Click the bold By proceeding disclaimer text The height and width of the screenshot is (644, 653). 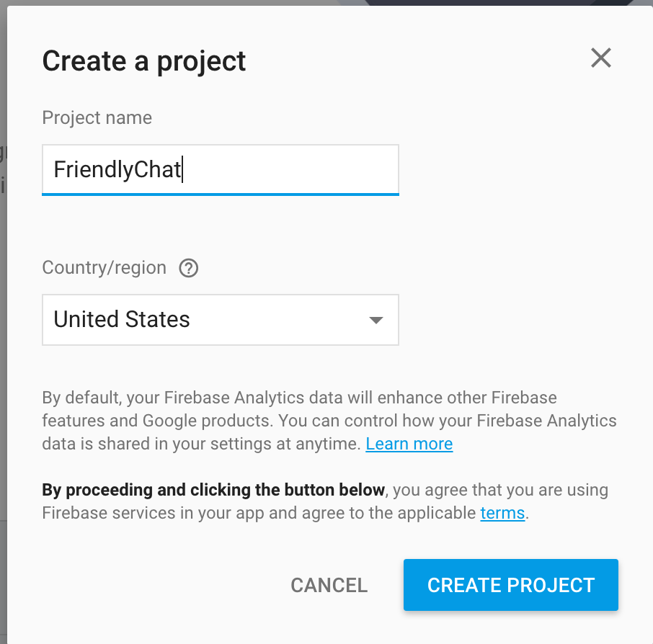pyautogui.click(x=213, y=491)
